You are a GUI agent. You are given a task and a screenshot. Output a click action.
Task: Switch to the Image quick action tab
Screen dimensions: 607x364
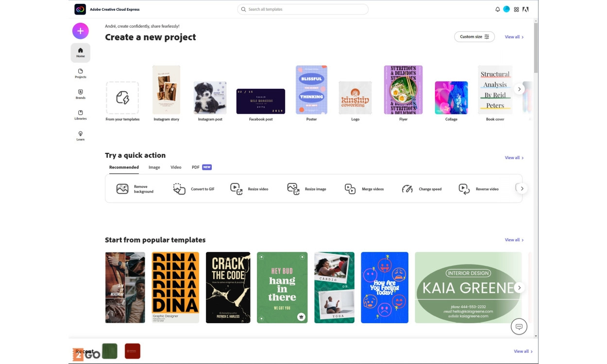[x=154, y=167]
